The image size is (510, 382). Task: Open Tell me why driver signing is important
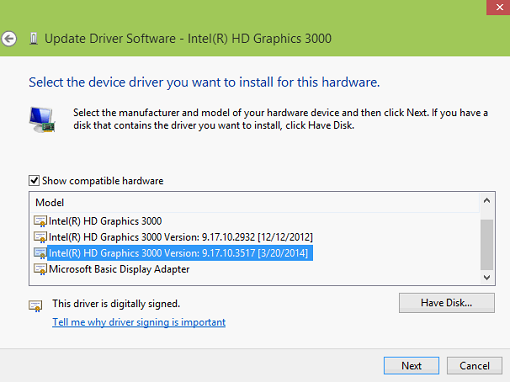(x=139, y=322)
